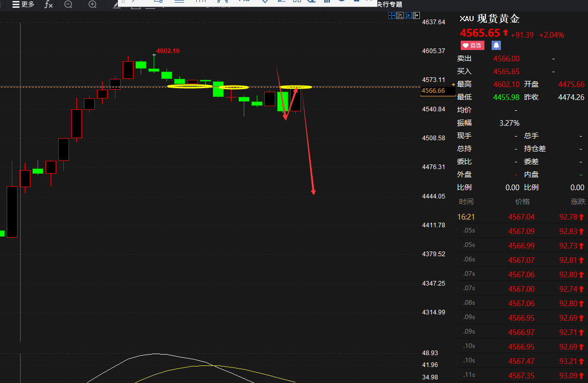The width and height of the screenshot is (588, 383).
Task: Click the XAU 现货黄金 title
Action: coord(490,19)
